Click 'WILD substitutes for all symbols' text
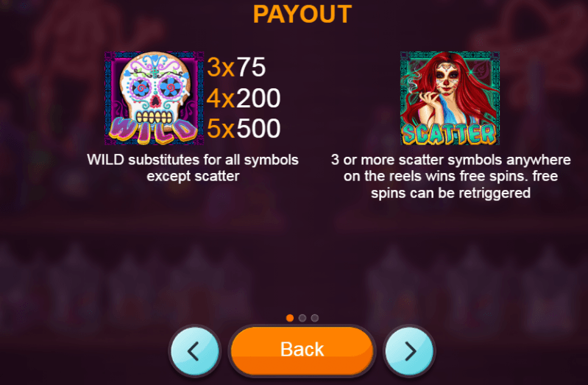588x385 pixels. 193,160
